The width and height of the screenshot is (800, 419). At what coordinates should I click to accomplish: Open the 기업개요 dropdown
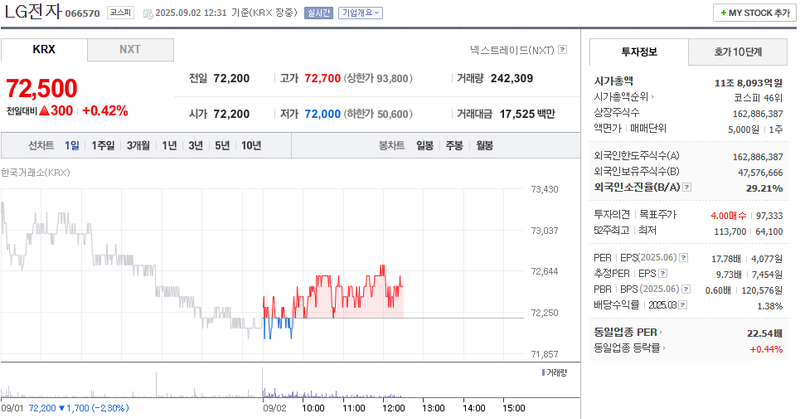click(360, 13)
